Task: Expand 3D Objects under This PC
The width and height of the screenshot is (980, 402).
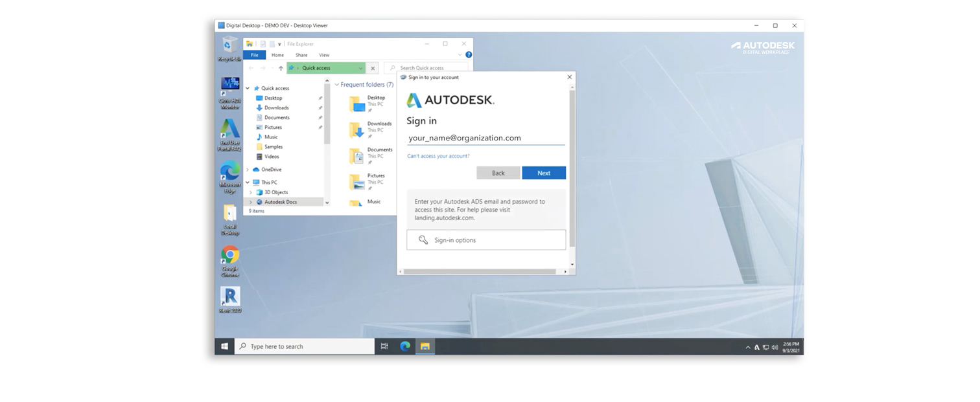Action: pos(250,192)
